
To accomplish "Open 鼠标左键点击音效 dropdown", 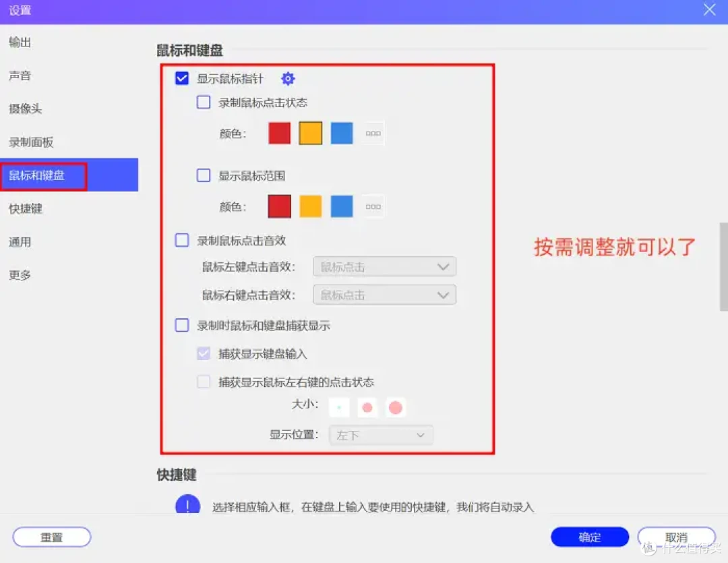I will 384,266.
